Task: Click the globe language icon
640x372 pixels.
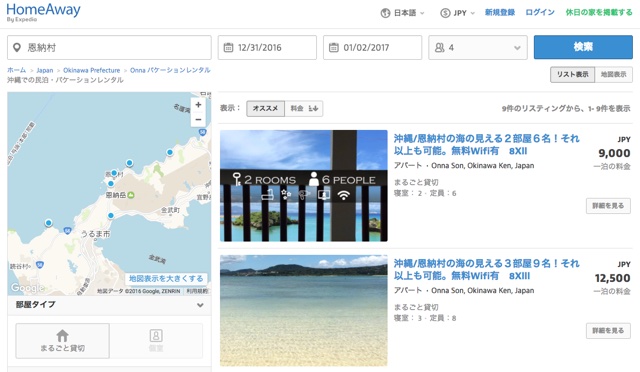Action: [385, 13]
